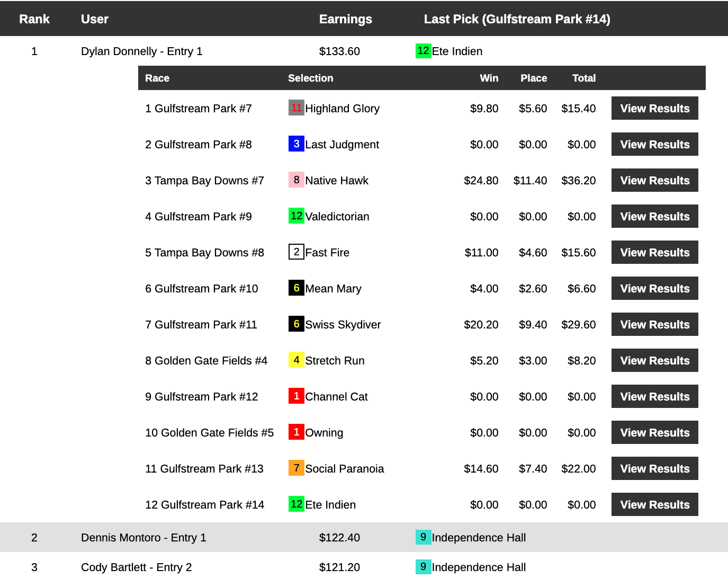The image size is (728, 578).
Task: Click the Swiss Skydiver selection name
Action: pyautogui.click(x=343, y=325)
